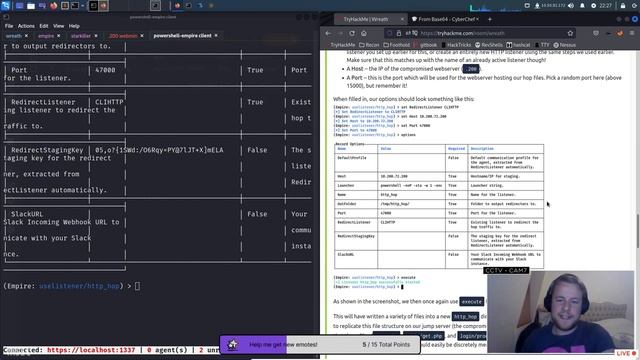The height and width of the screenshot is (360, 640).
Task: Close the wreath terminal tab
Action: pos(27,36)
